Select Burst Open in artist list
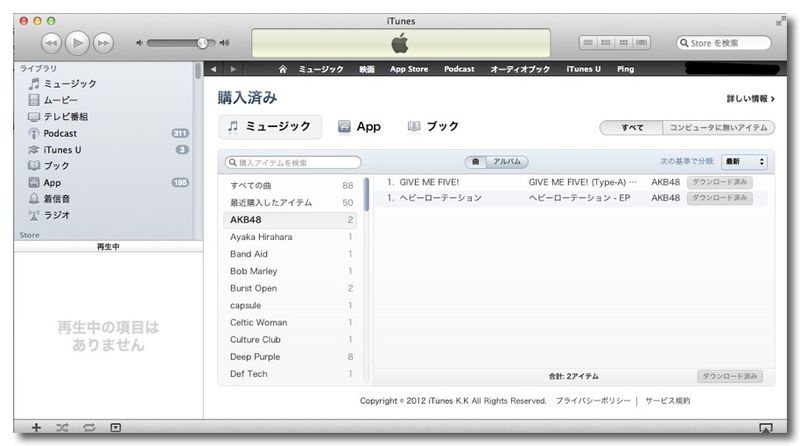 [x=290, y=288]
